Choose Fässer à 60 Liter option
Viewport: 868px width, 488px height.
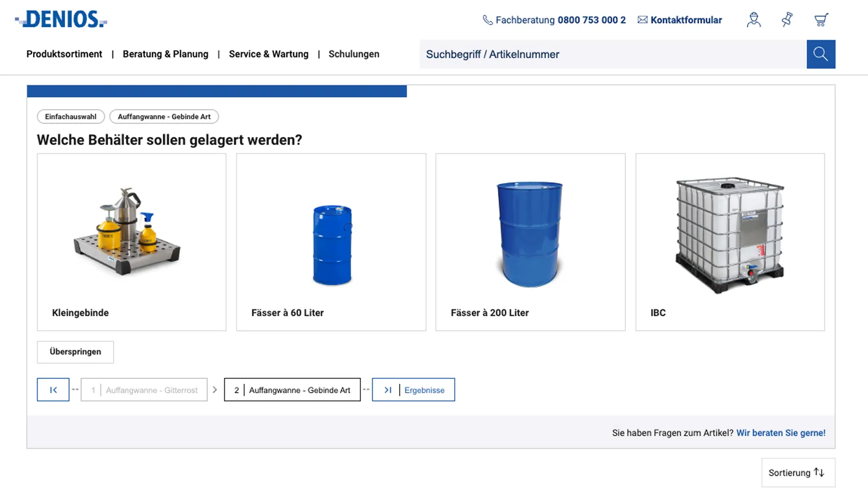(331, 241)
